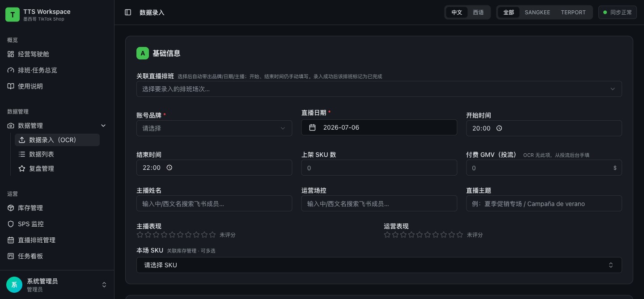
Task: Filter by SANGKEE brand
Action: (x=537, y=13)
